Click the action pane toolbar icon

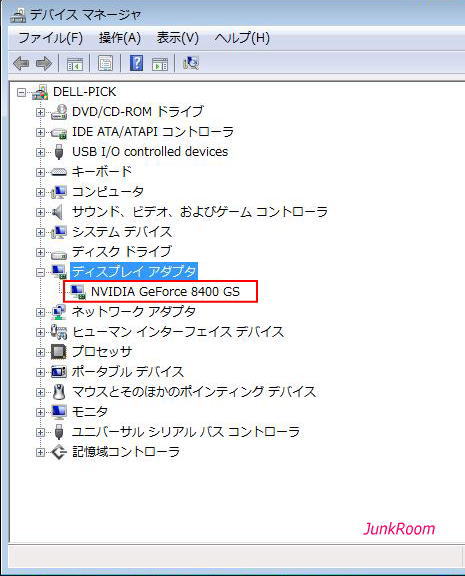click(160, 64)
